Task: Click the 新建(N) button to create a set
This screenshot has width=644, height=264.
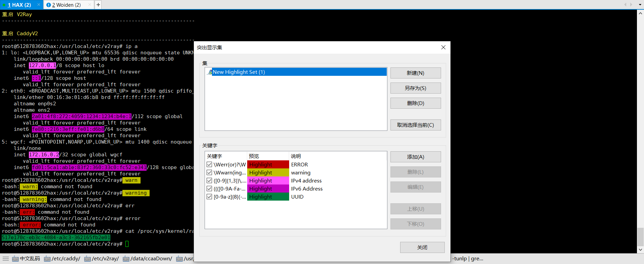Action: pos(415,73)
